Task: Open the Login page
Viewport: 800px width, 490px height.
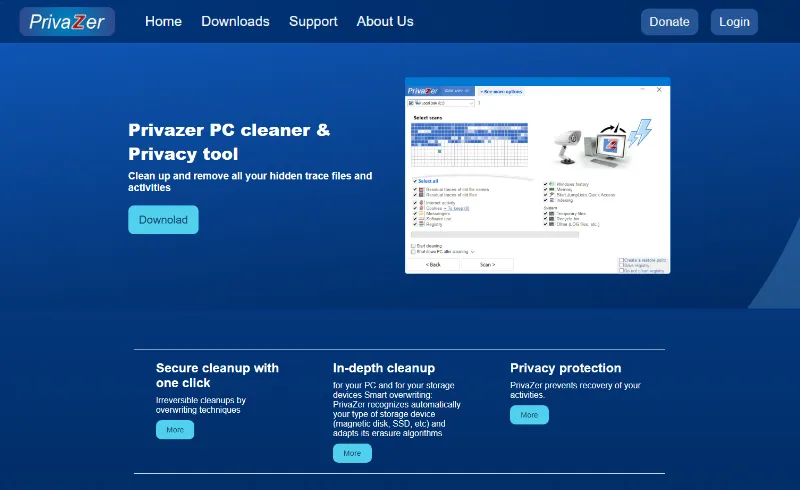Action: (734, 22)
